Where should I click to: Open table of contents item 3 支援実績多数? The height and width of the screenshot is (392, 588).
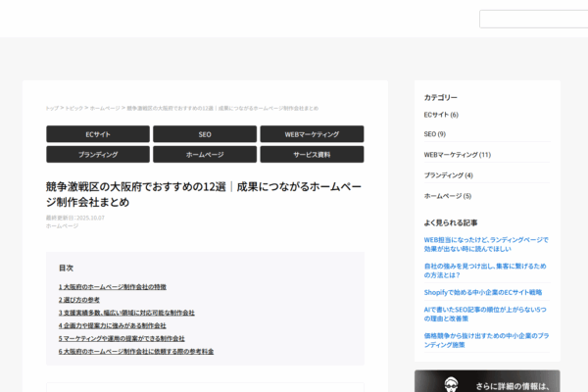[126, 313]
